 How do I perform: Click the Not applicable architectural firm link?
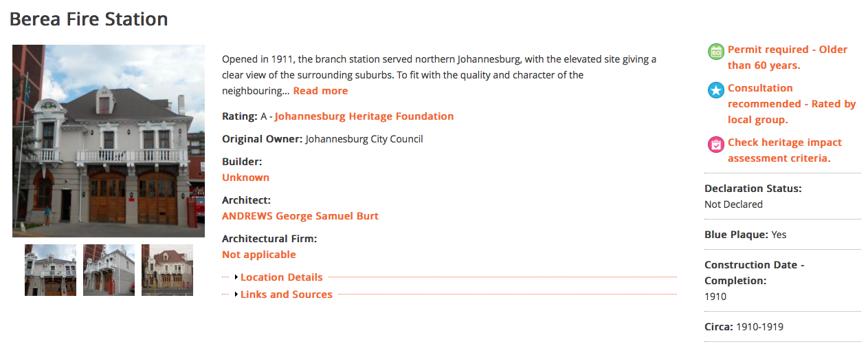point(259,255)
